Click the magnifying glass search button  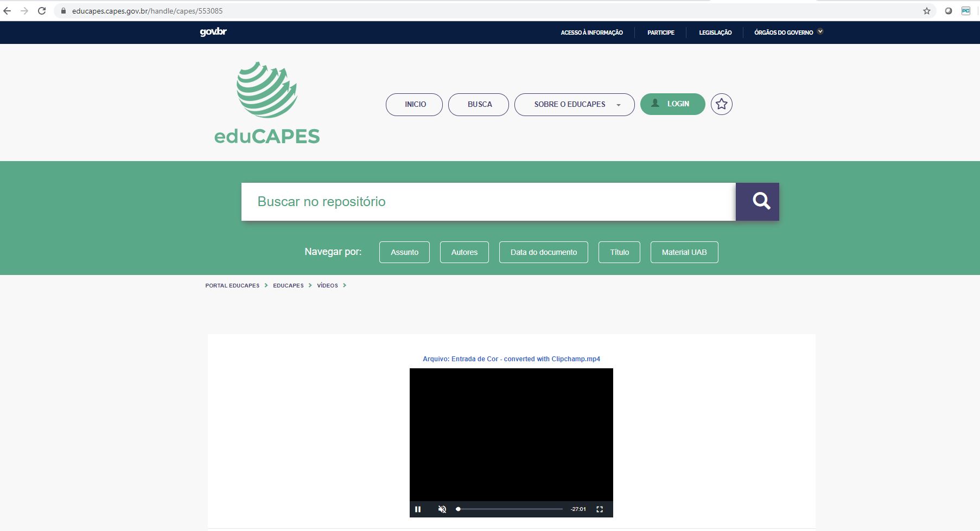pos(757,202)
